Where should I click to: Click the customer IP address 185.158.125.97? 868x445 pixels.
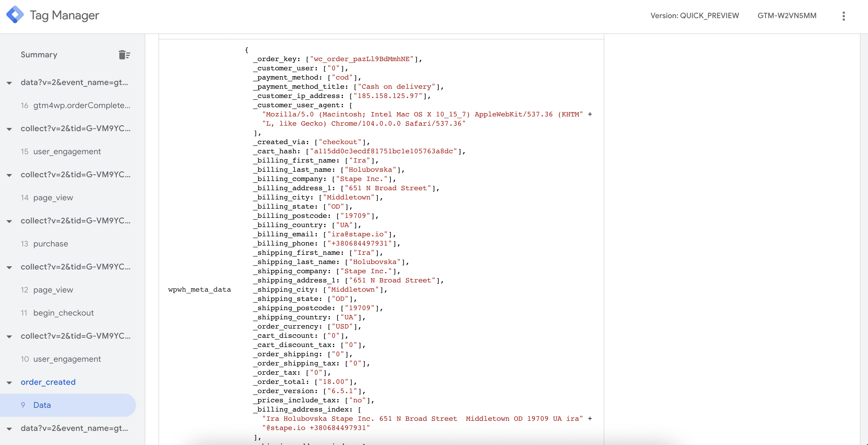388,96
